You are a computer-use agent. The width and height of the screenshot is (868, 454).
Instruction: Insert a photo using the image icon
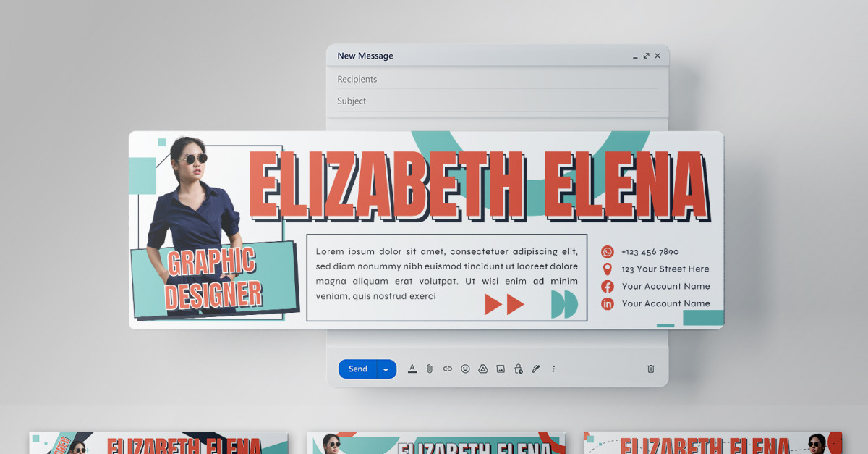tap(500, 369)
